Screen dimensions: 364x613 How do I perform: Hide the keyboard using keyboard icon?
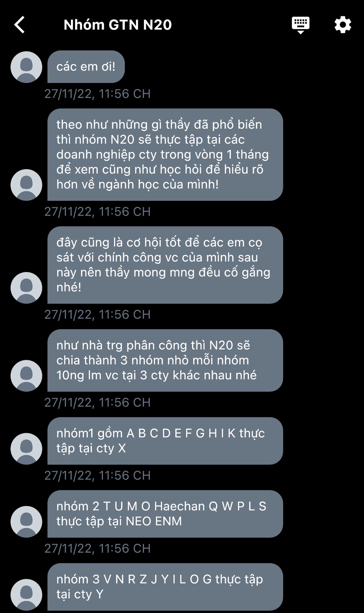300,25
